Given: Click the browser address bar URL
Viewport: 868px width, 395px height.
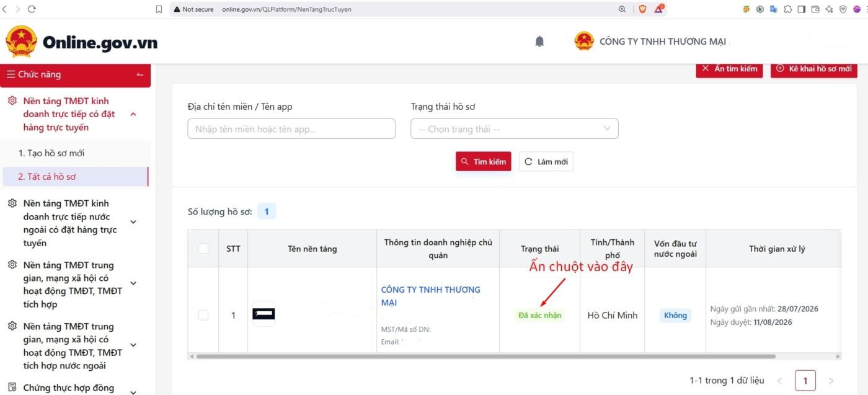Looking at the screenshot, I should coord(286,9).
